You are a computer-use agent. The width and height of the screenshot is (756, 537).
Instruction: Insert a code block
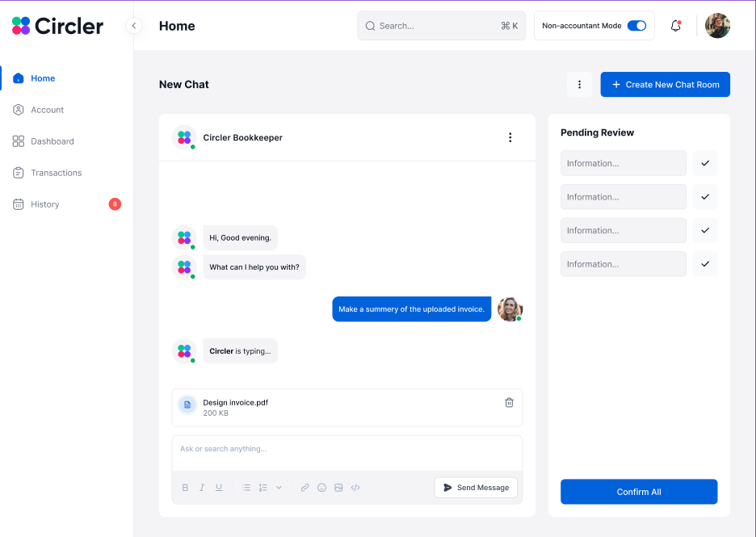tap(355, 487)
